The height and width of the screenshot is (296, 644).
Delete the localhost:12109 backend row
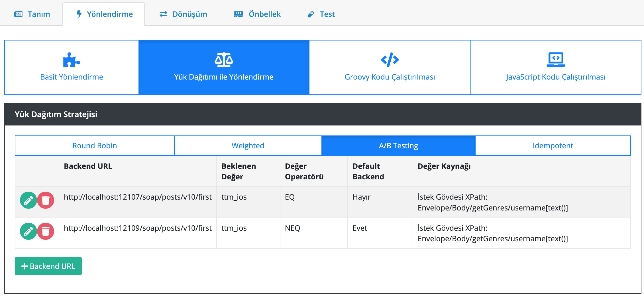[x=46, y=231]
